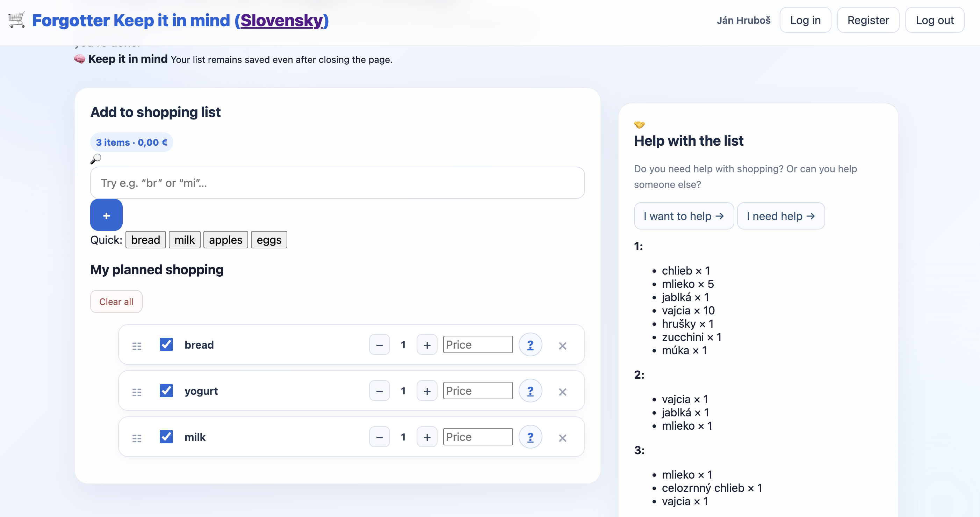Remove yogurt with its X icon
This screenshot has height=517, width=980.
point(562,392)
